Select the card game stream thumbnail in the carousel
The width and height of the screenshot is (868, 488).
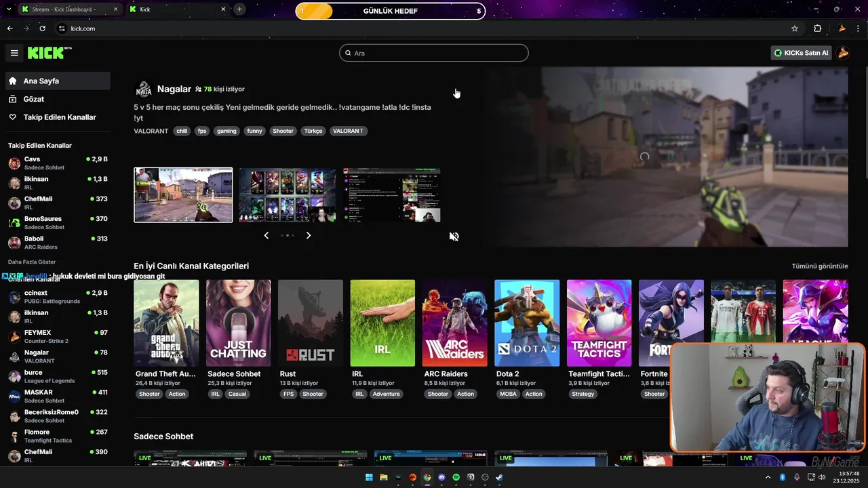[288, 195]
